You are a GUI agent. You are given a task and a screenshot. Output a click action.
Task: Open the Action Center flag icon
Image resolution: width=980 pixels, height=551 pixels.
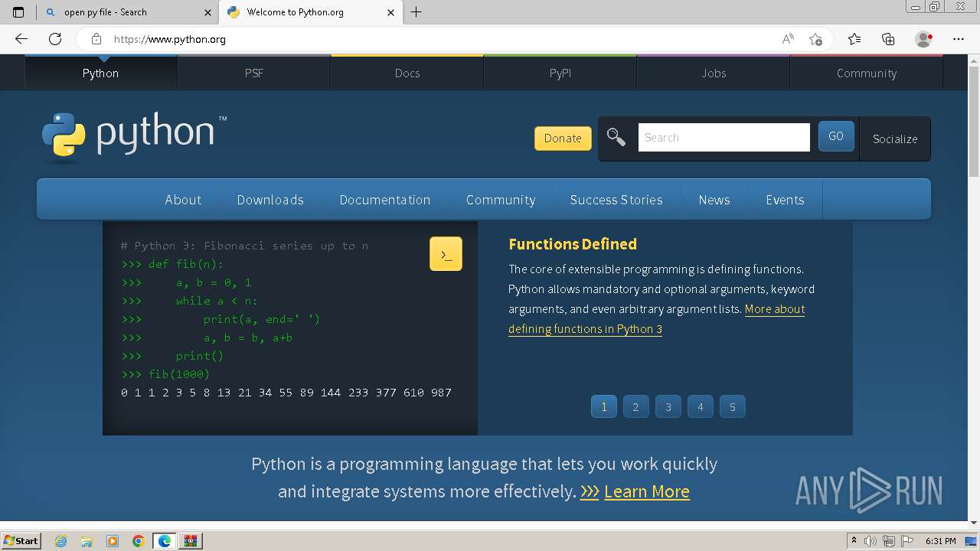906,541
